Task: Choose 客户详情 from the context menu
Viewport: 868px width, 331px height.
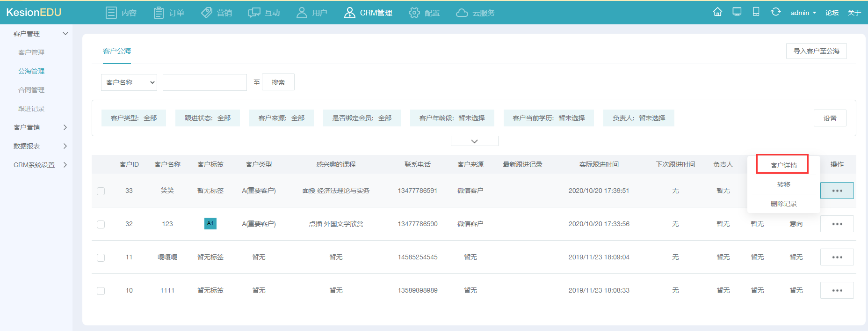Action: pos(783,165)
